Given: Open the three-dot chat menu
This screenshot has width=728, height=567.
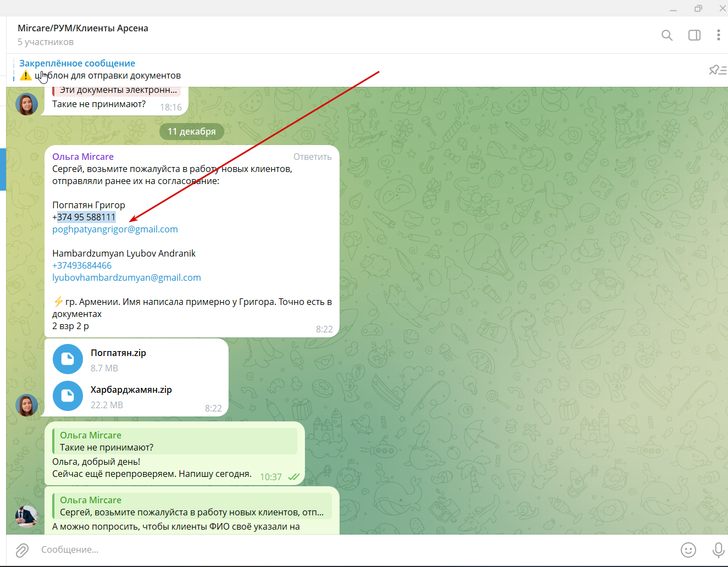Looking at the screenshot, I should tap(718, 35).
